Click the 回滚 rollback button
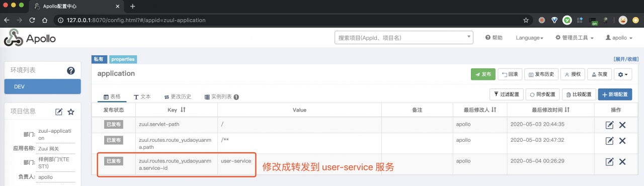 pos(510,74)
